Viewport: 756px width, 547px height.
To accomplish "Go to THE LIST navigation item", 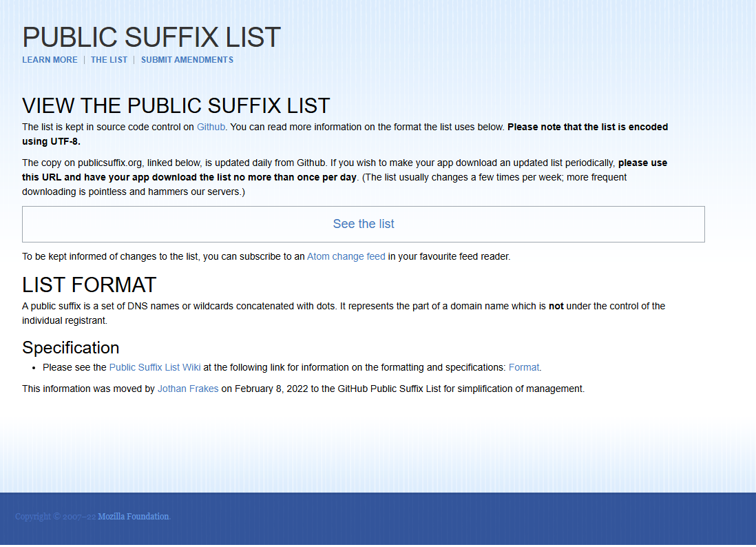I will point(109,60).
